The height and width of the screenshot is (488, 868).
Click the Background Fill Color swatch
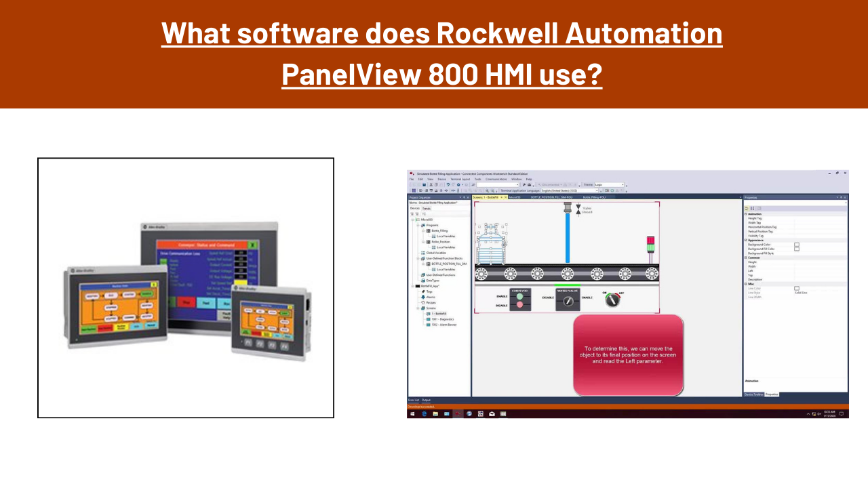797,249
